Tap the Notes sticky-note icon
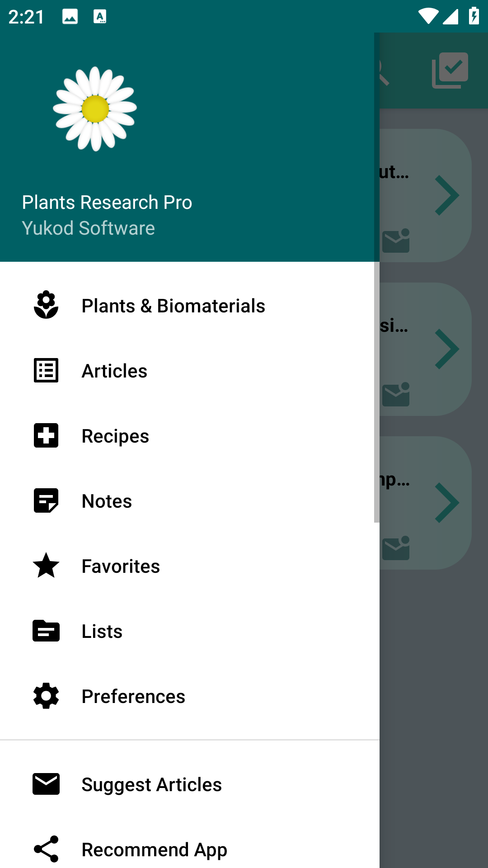Image resolution: width=488 pixels, height=868 pixels. pyautogui.click(x=46, y=500)
